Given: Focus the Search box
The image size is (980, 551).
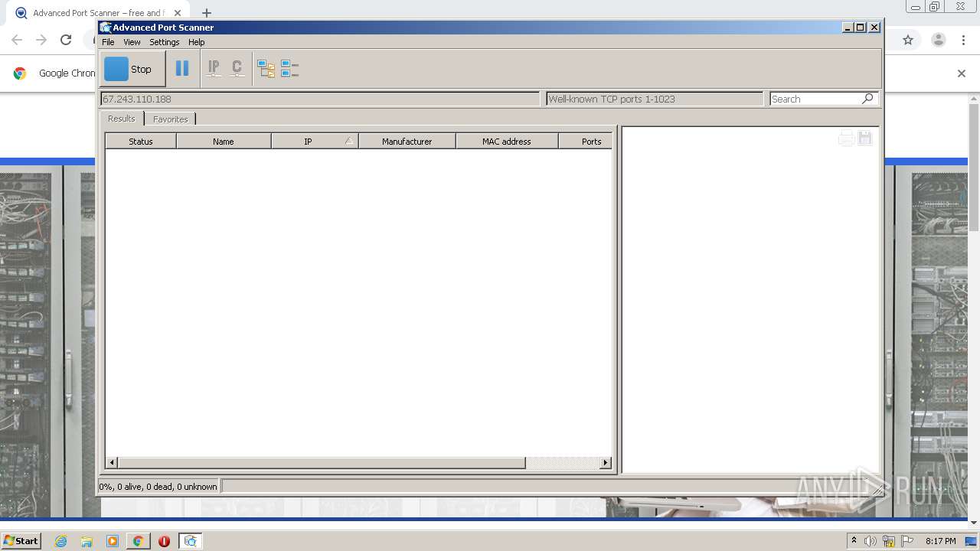Looking at the screenshot, I should (815, 99).
